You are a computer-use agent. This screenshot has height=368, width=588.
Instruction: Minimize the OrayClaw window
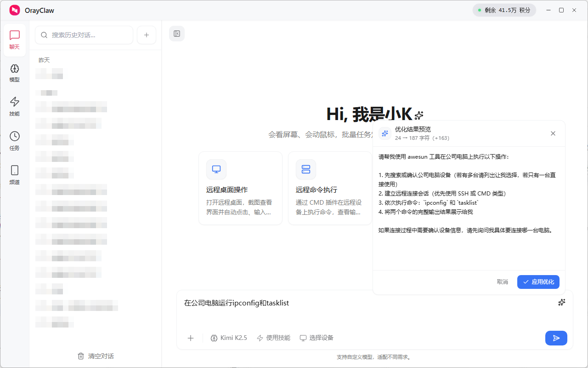pyautogui.click(x=548, y=10)
